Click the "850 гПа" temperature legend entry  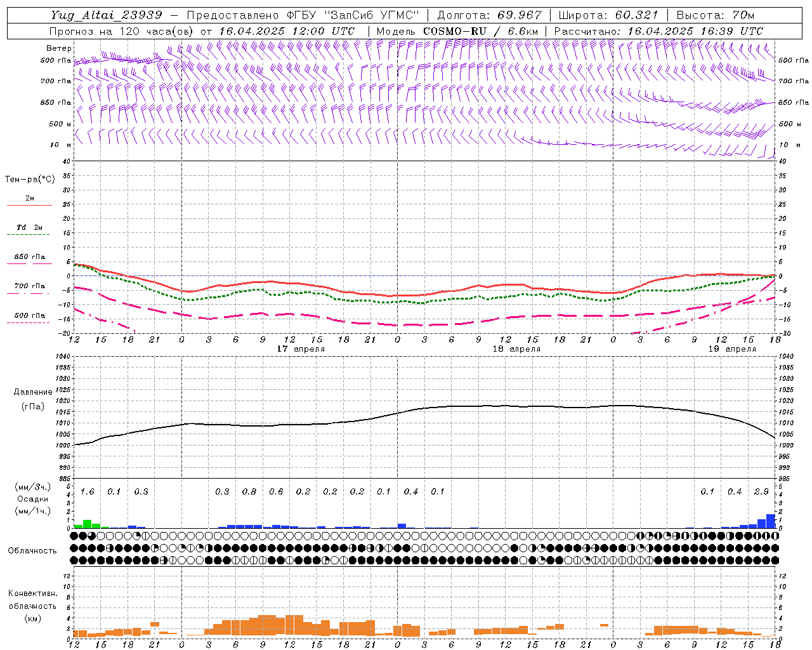tap(29, 257)
